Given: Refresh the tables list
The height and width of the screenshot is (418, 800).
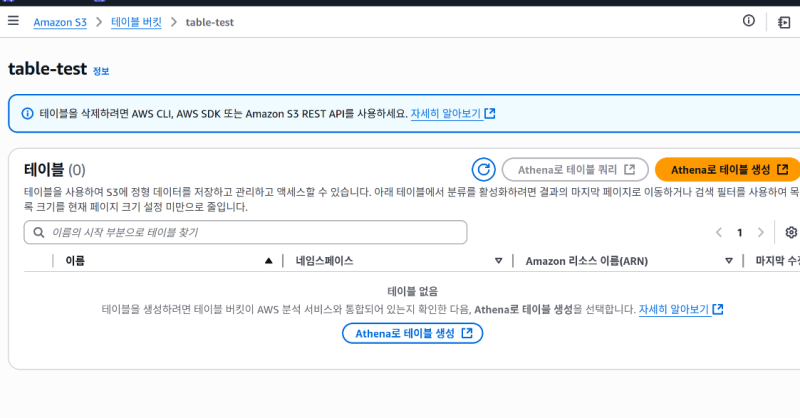Looking at the screenshot, I should pos(483,169).
